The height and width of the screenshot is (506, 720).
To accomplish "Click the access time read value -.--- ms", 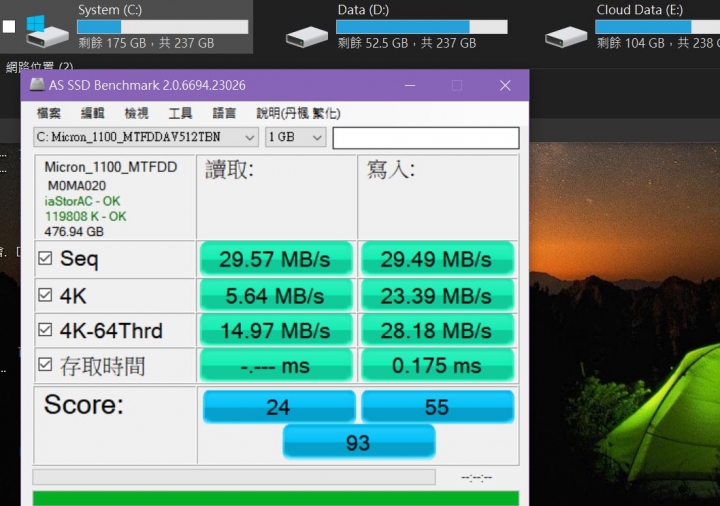I will coord(276,365).
